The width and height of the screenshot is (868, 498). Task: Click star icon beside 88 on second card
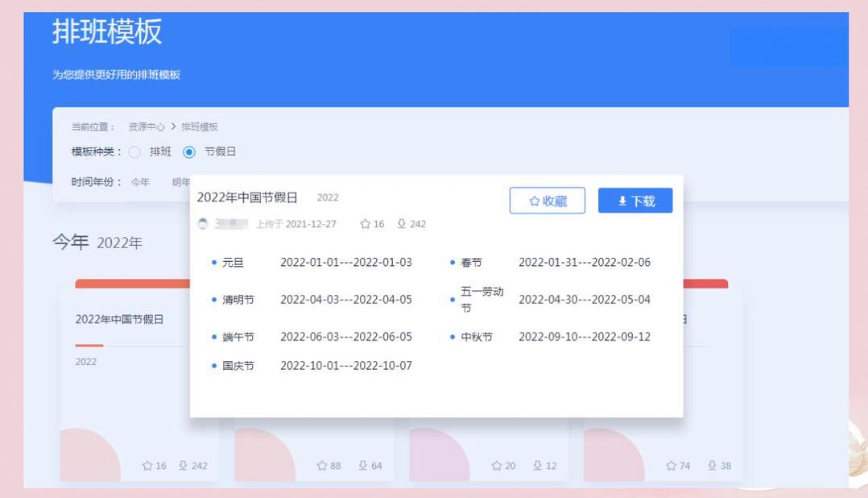[x=322, y=466]
